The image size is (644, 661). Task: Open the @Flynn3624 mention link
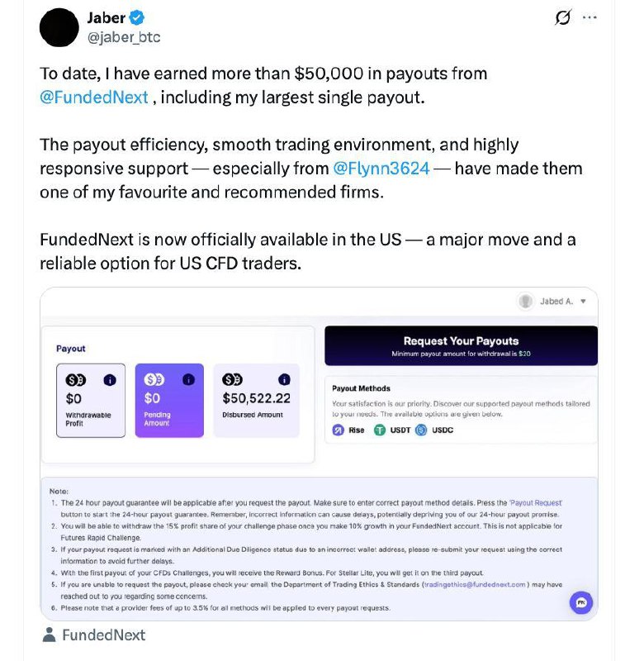click(381, 169)
